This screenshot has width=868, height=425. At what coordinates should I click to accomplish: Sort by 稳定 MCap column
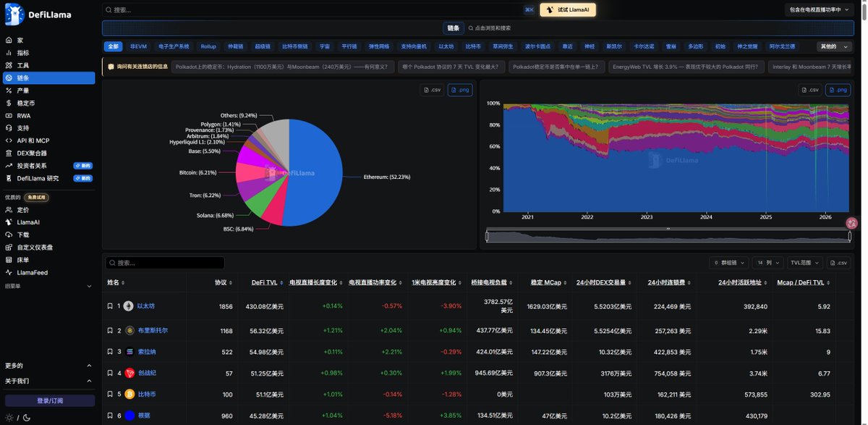pyautogui.click(x=549, y=282)
